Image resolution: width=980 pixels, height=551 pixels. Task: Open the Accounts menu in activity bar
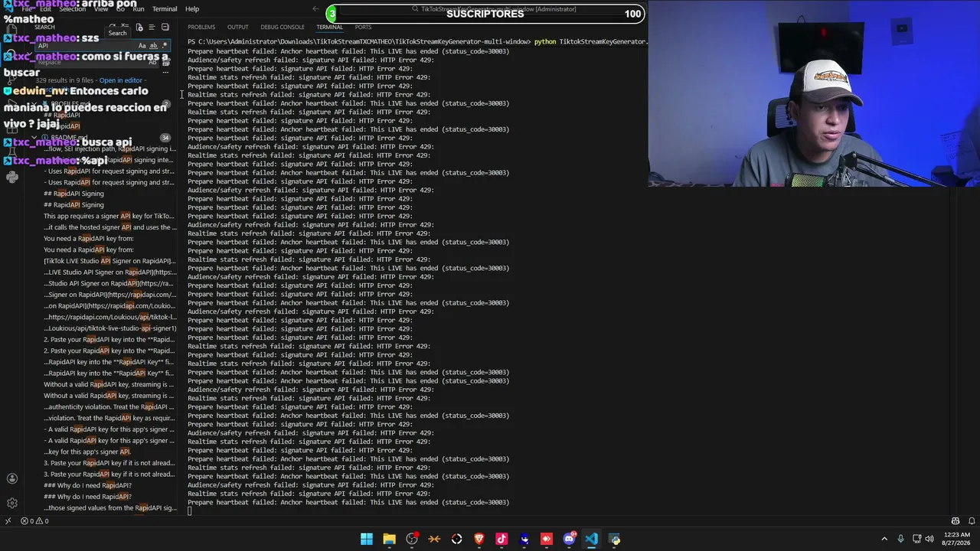pyautogui.click(x=11, y=479)
